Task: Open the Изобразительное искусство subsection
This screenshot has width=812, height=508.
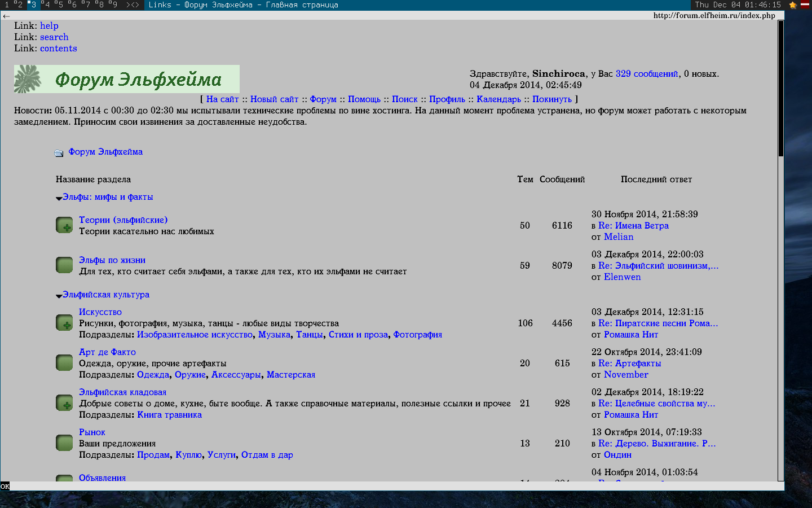Action: pyautogui.click(x=195, y=335)
